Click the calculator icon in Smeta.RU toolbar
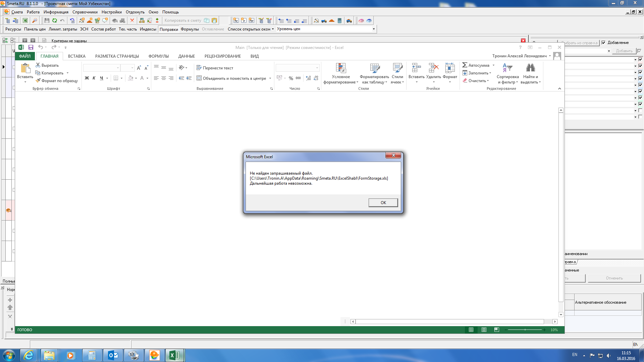Screen dimensions: 644x362 339,20
